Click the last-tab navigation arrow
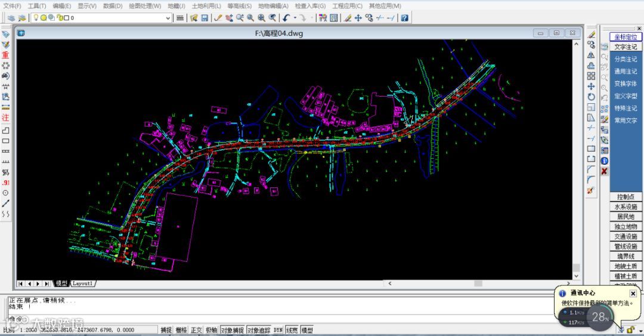The height and width of the screenshot is (336, 644). coord(47,283)
